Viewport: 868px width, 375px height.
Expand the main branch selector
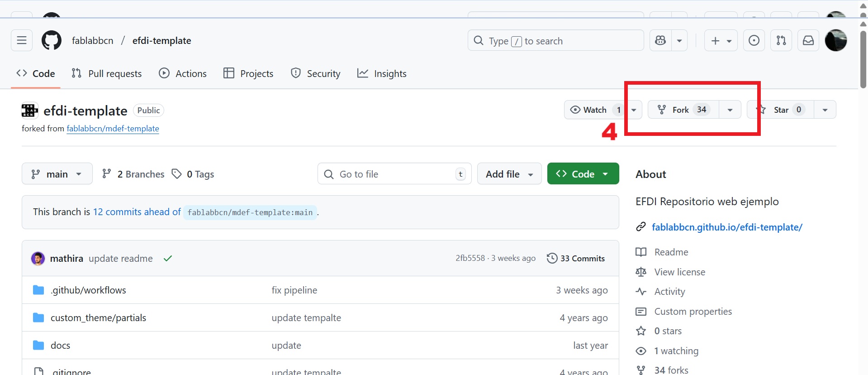57,174
